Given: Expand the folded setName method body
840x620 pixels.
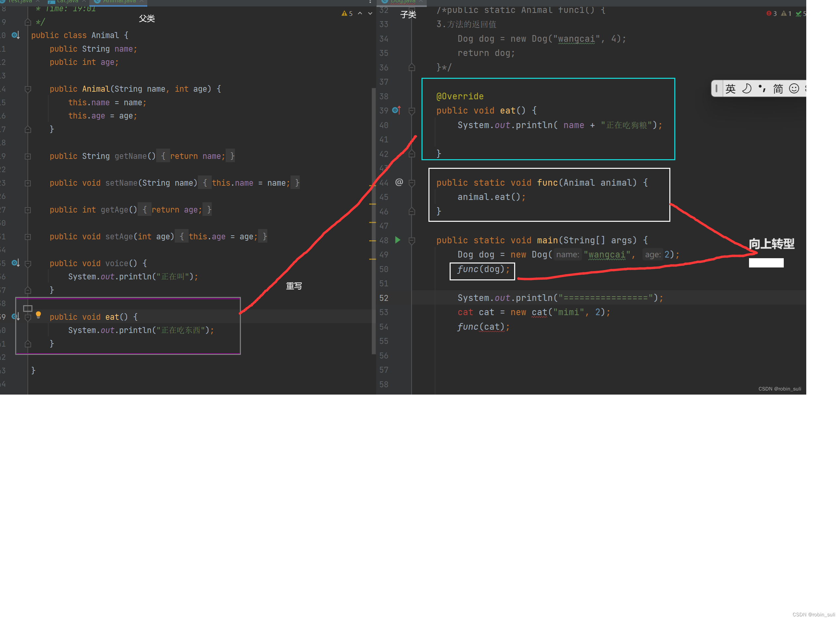Looking at the screenshot, I should click(x=28, y=183).
